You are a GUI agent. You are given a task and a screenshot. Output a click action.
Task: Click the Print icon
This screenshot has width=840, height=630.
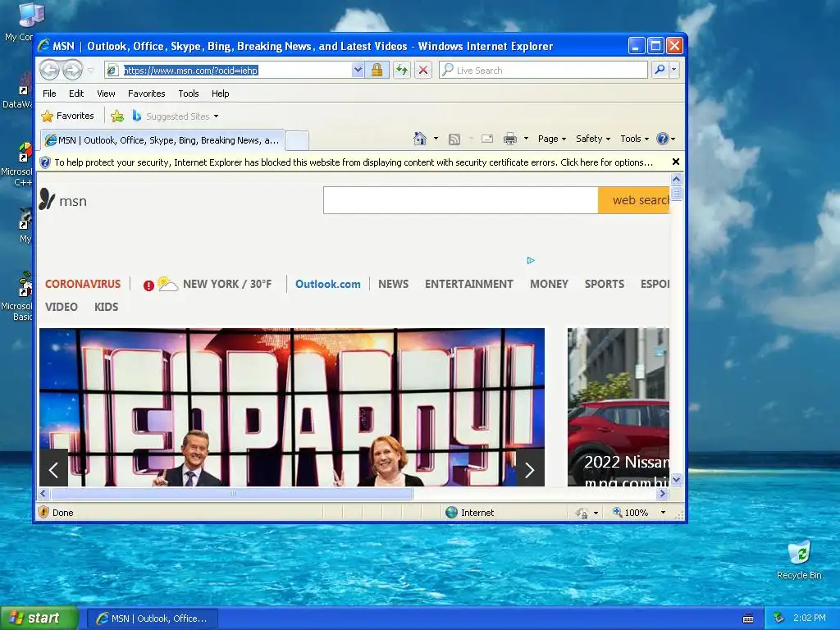click(x=510, y=139)
